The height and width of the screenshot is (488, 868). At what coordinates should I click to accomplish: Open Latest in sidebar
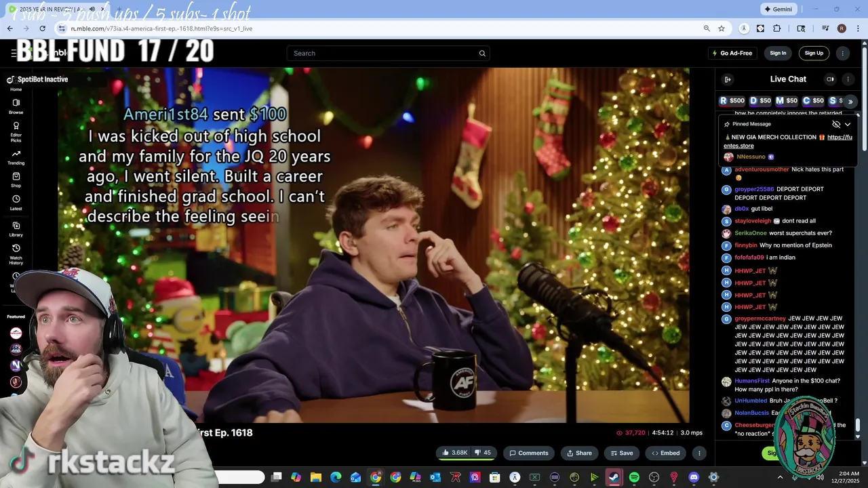16,203
